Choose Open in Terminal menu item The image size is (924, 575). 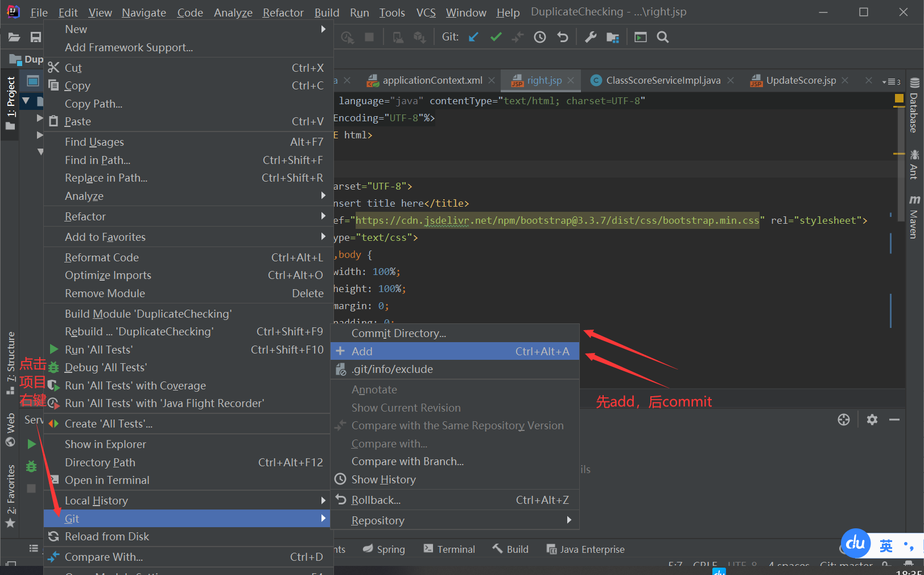187,480
